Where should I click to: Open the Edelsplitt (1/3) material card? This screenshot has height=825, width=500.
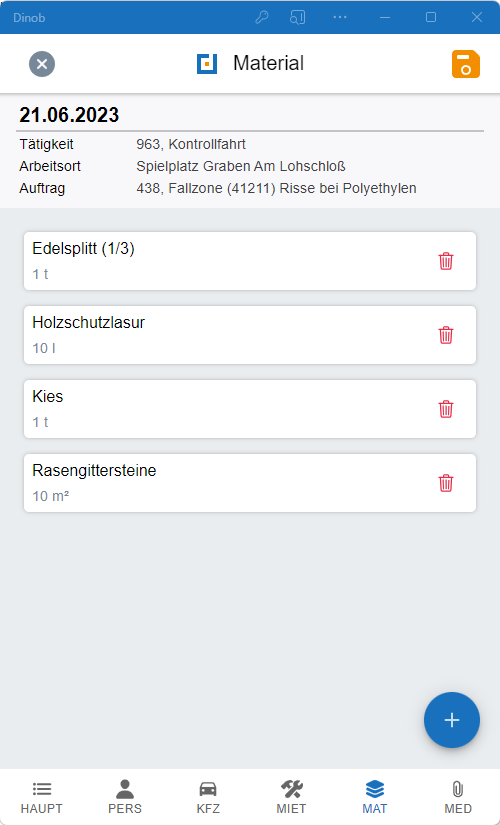[250, 261]
